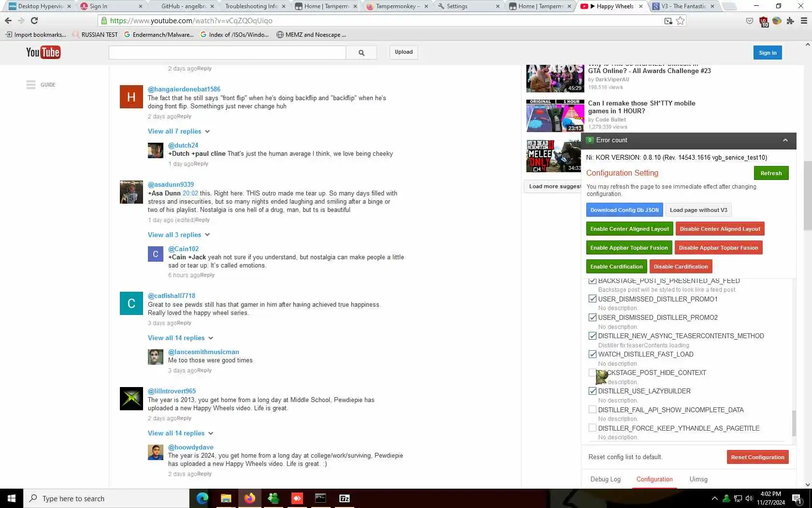Select the Configuration tab
This screenshot has height=508, width=812.
coord(654,479)
